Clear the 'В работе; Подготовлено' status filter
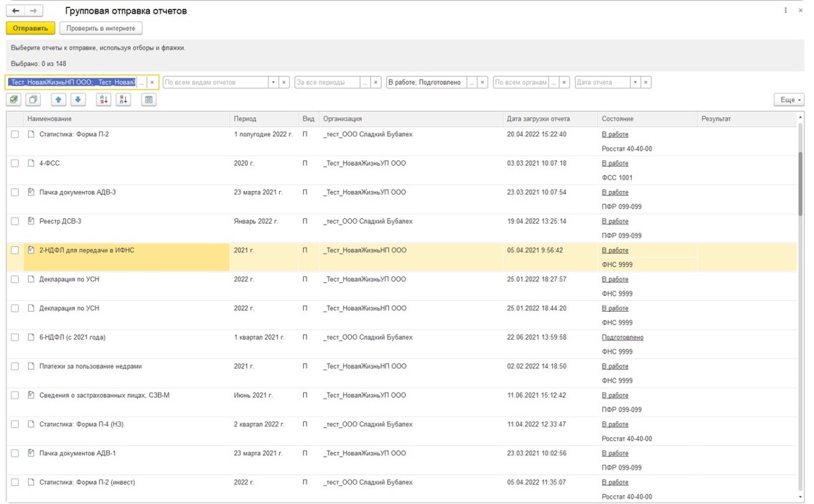 [482, 82]
